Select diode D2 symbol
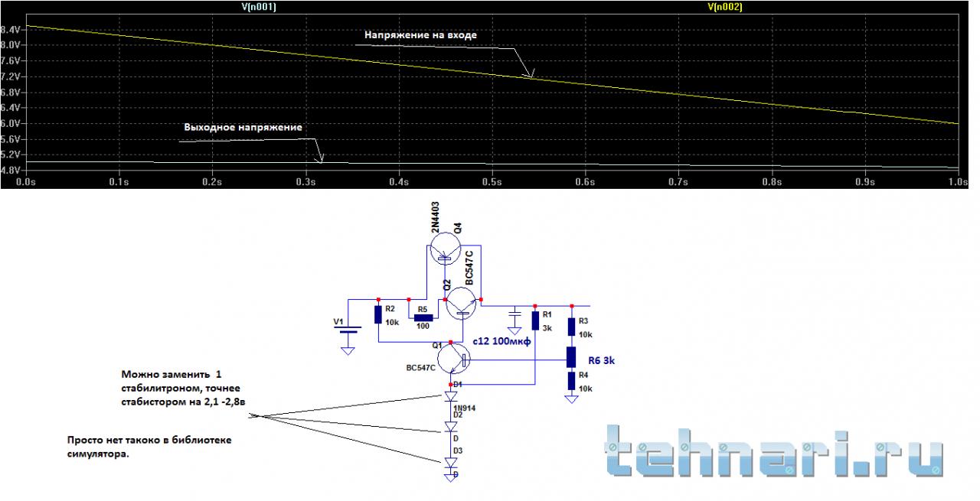This screenshot has height=501, width=980. (452, 427)
